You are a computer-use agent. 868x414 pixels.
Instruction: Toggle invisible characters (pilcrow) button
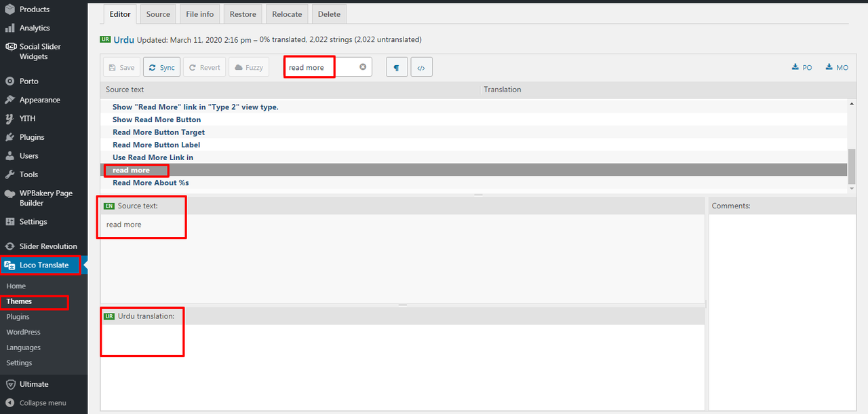(x=397, y=67)
